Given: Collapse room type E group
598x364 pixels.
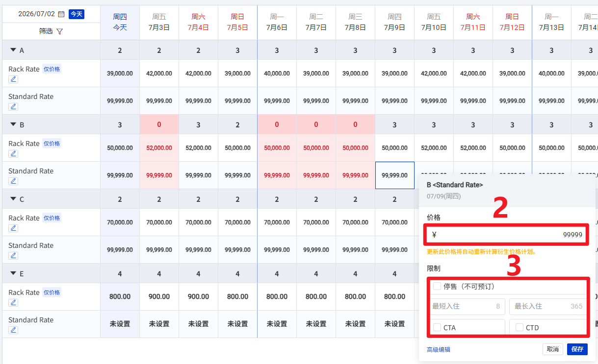Looking at the screenshot, I should click(13, 273).
